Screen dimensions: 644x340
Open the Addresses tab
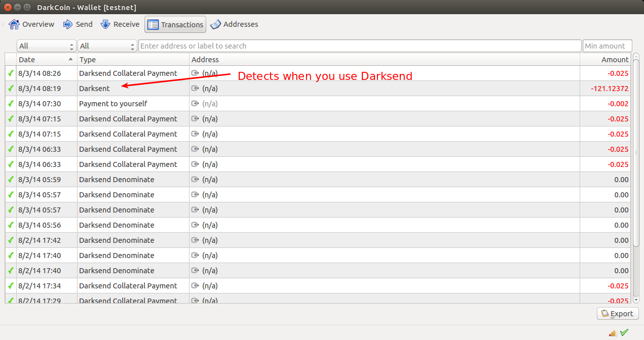234,24
